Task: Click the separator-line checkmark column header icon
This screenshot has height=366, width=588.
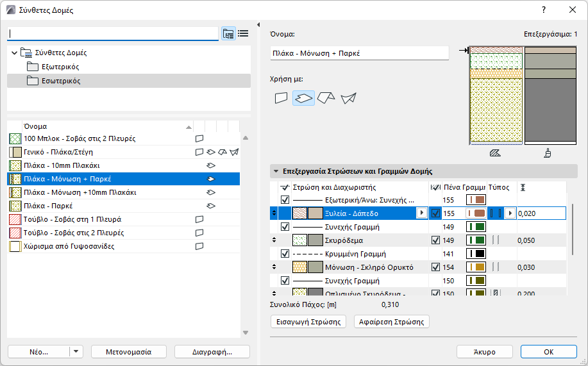Action: [x=285, y=187]
